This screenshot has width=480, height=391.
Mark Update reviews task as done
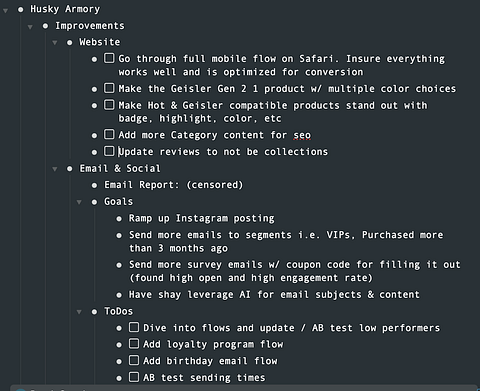(x=109, y=151)
